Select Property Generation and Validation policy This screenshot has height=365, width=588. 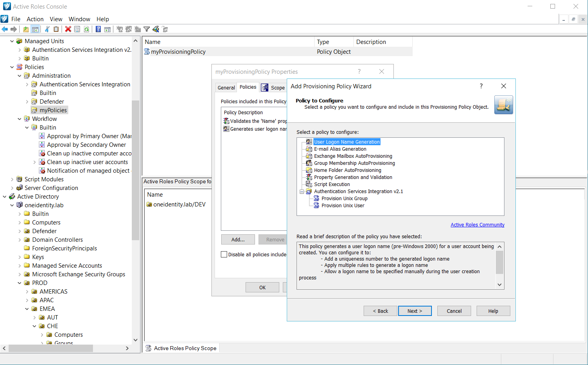click(x=353, y=177)
